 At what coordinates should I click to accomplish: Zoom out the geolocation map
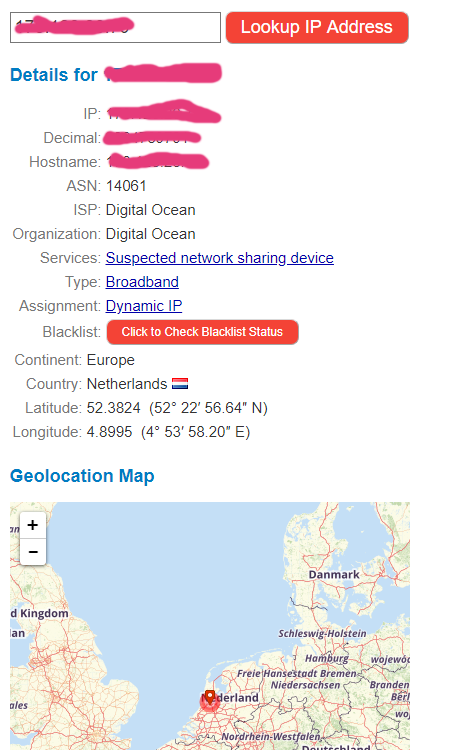point(33,551)
